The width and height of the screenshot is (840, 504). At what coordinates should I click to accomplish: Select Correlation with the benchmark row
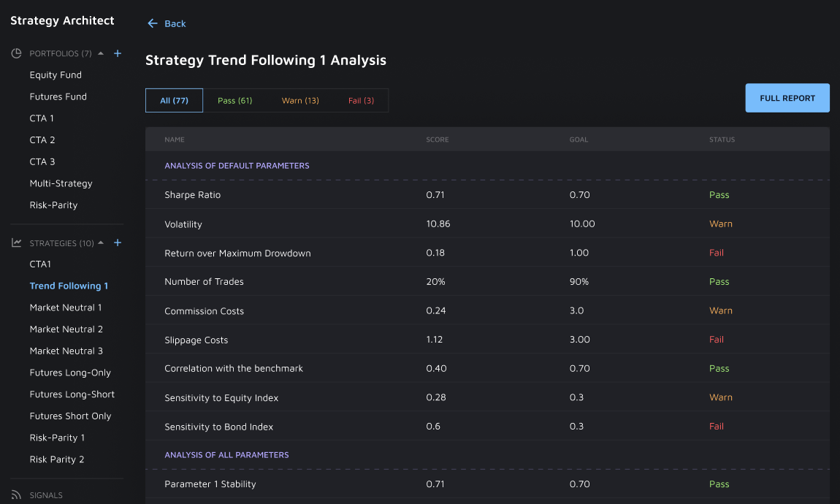[x=487, y=368]
